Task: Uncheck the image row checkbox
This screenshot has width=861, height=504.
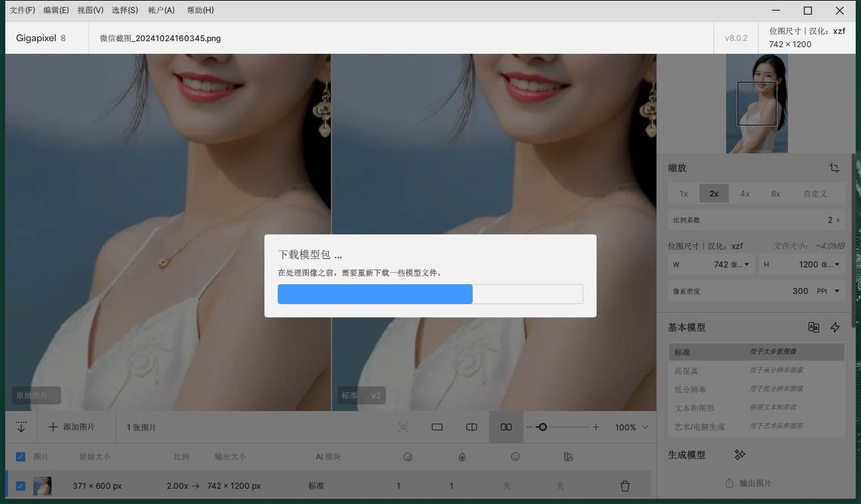Action: [20, 485]
